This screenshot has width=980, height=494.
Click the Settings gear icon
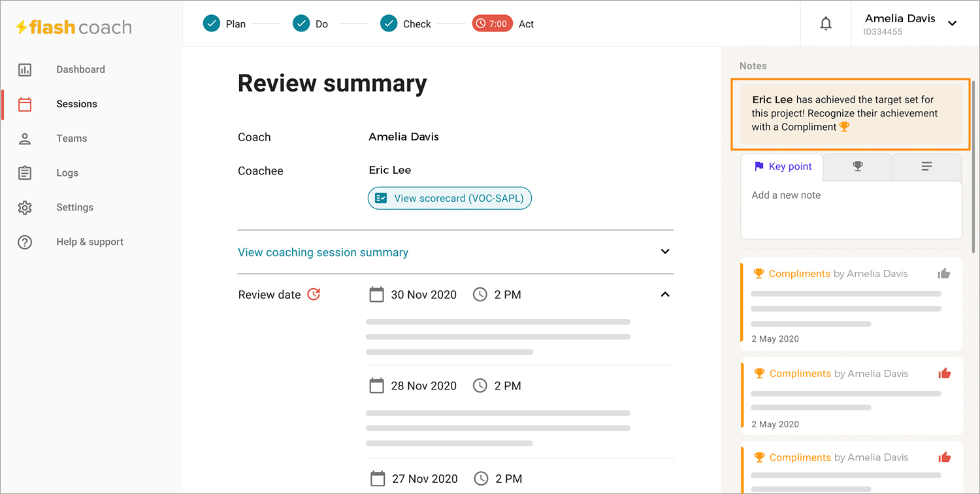[25, 208]
